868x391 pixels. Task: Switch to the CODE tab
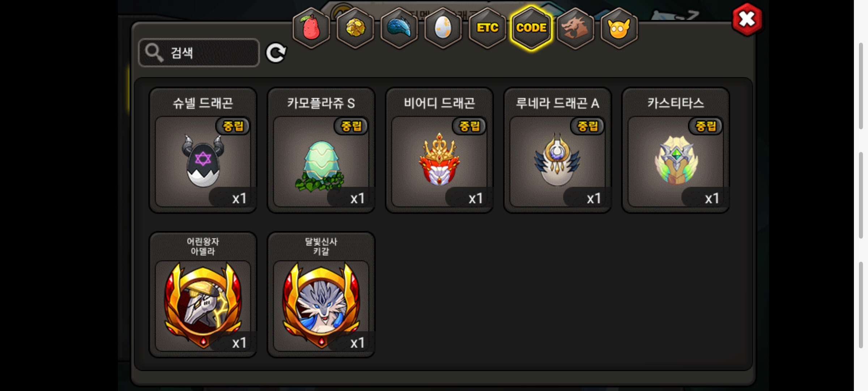point(531,28)
